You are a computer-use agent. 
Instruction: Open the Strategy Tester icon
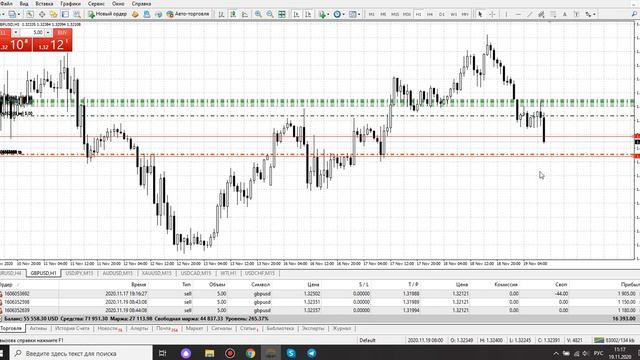click(x=77, y=14)
